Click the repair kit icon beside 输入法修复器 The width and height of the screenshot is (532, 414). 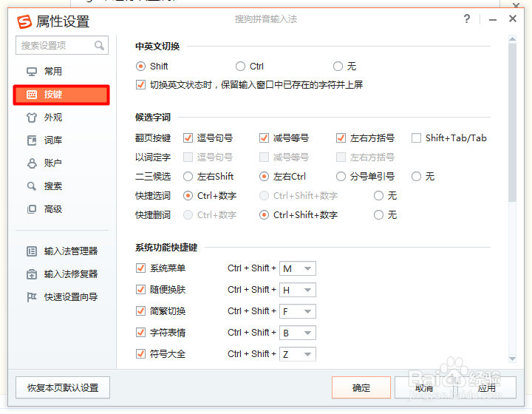32,274
